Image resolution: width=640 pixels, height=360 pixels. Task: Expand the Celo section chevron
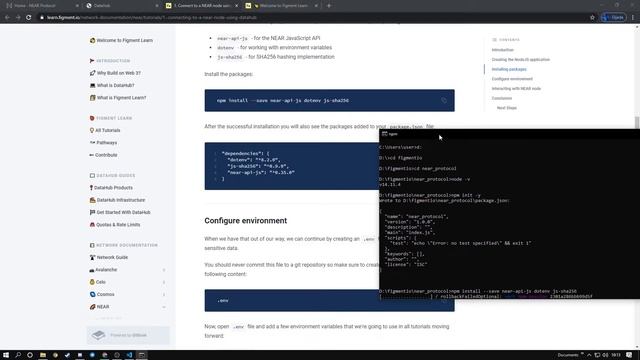164,282
